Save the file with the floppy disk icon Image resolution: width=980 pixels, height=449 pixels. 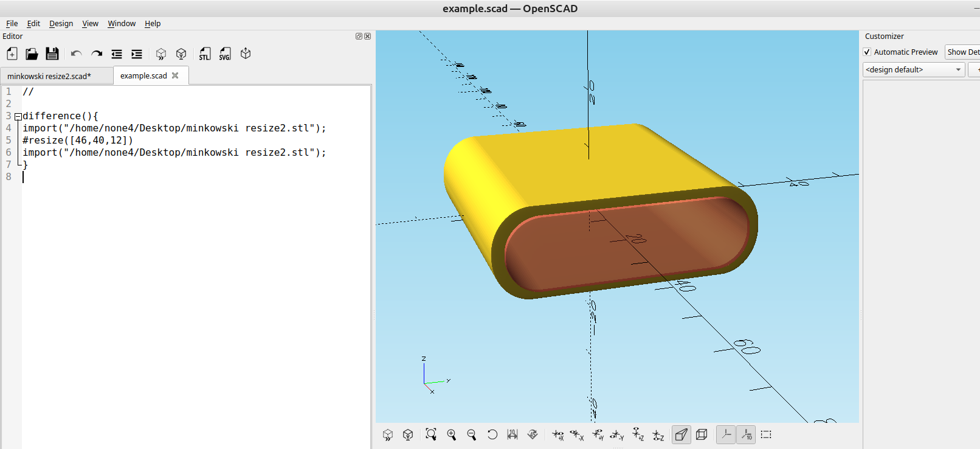[x=52, y=54]
